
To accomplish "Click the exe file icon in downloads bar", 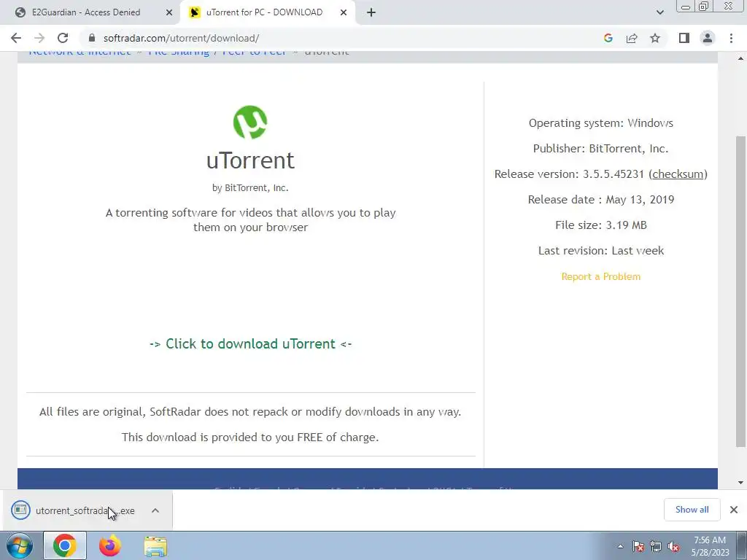I will (x=20, y=510).
